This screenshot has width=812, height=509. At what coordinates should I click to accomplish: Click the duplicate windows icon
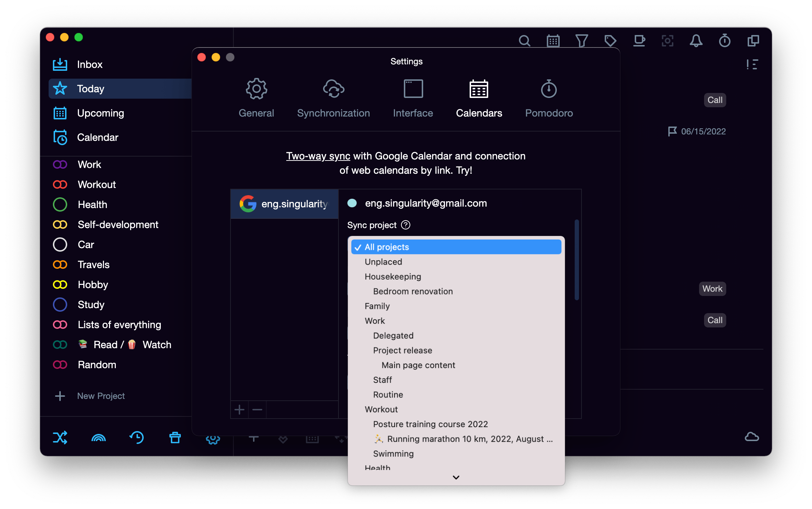753,41
